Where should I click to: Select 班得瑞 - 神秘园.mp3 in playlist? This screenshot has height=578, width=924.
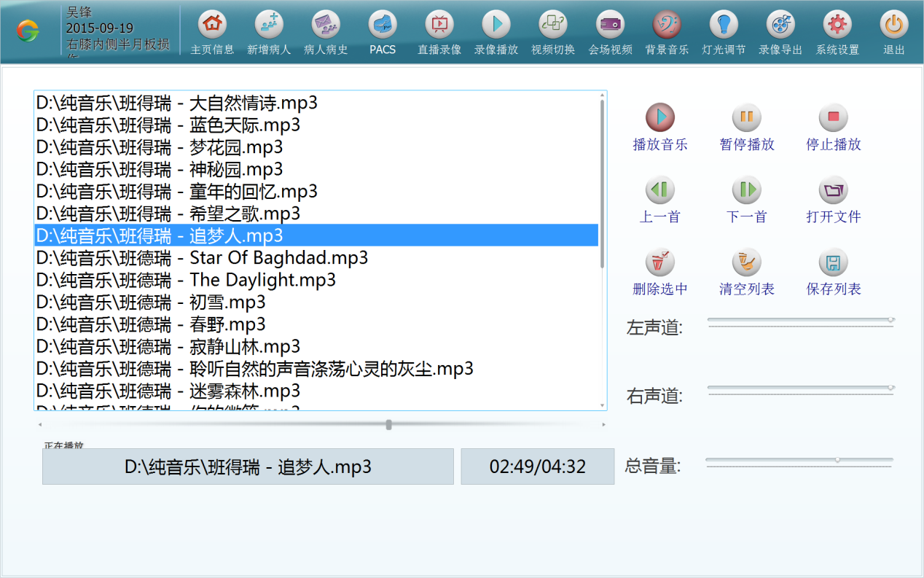pyautogui.click(x=316, y=169)
